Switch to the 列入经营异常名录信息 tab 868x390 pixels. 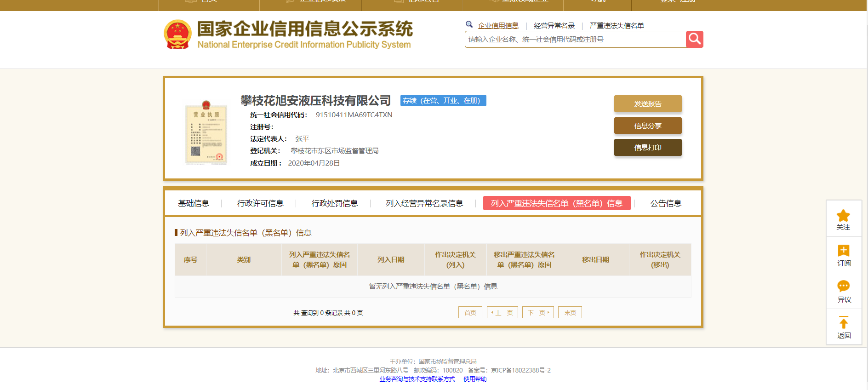(424, 203)
